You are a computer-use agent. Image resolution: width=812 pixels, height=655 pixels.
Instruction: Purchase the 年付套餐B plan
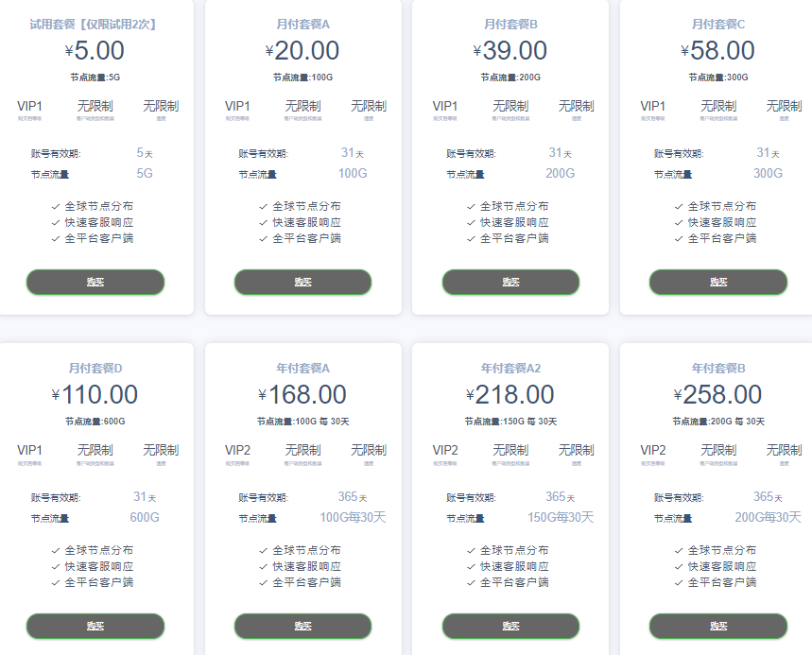click(x=717, y=626)
